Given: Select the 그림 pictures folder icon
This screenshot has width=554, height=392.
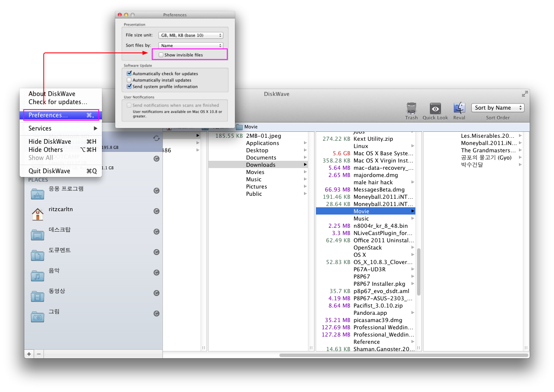Looking at the screenshot, I should (38, 317).
